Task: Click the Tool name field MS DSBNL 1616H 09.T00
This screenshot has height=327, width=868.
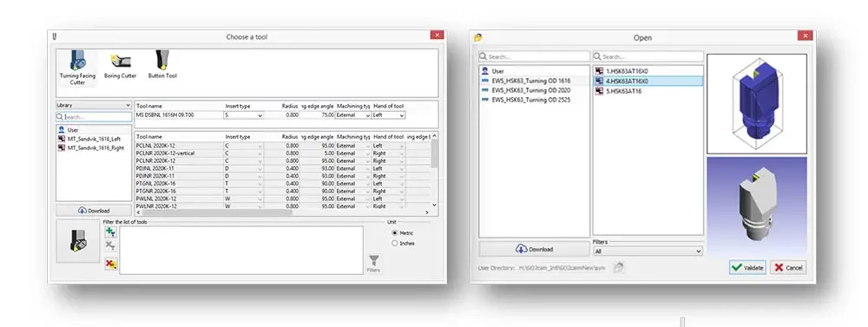Action: coord(179,115)
